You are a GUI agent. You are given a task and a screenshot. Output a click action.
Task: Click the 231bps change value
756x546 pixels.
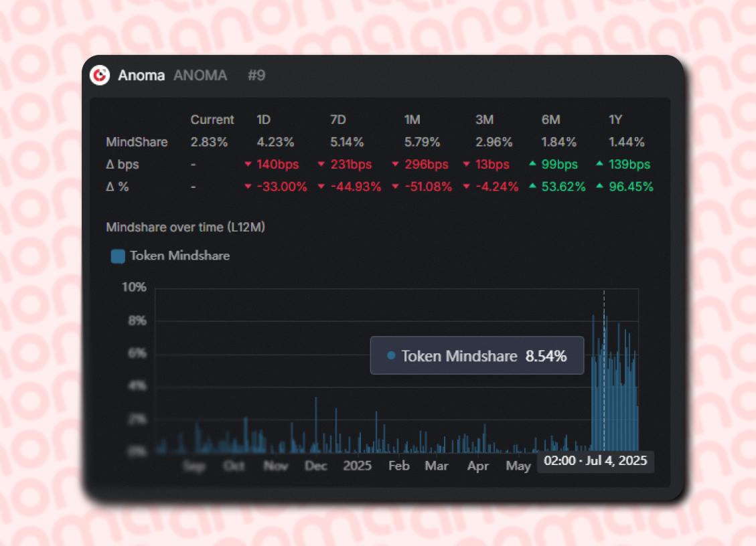(x=352, y=165)
